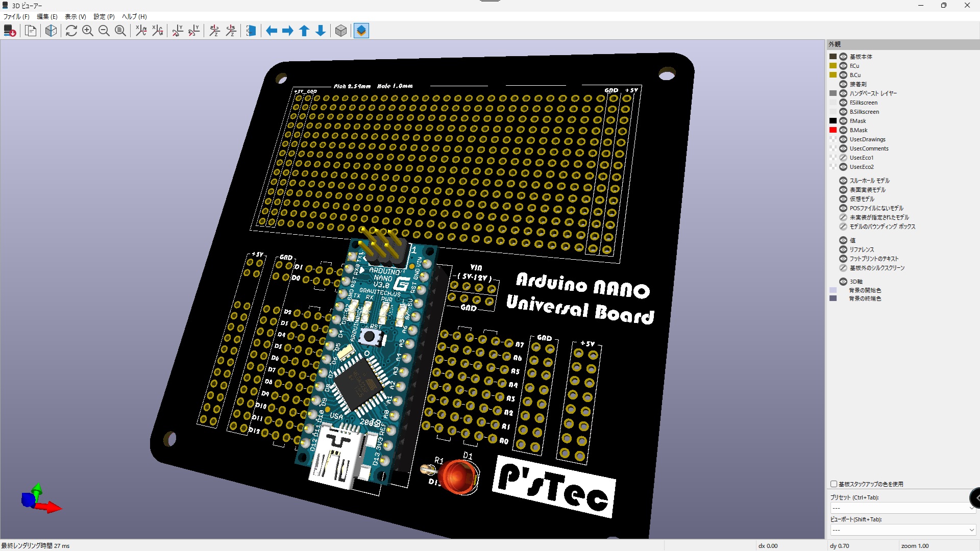Click the zoom out magnifier icon
The image size is (980, 551).
point(104,31)
